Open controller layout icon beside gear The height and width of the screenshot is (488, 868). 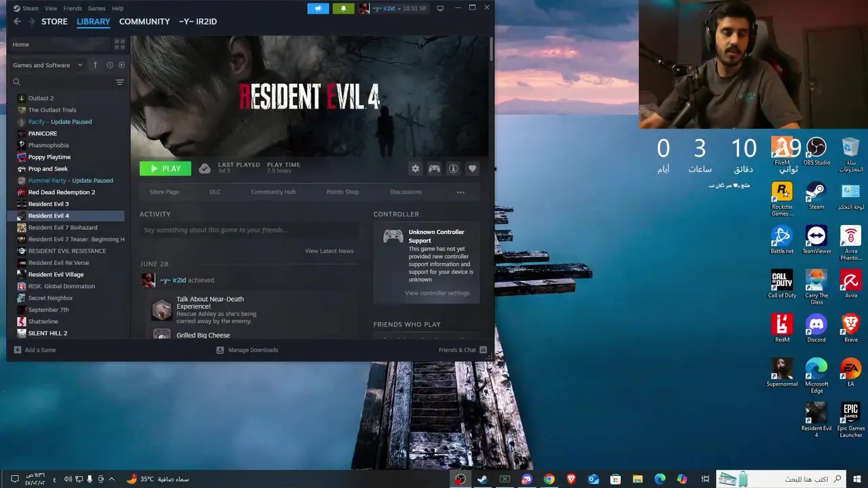coord(434,169)
